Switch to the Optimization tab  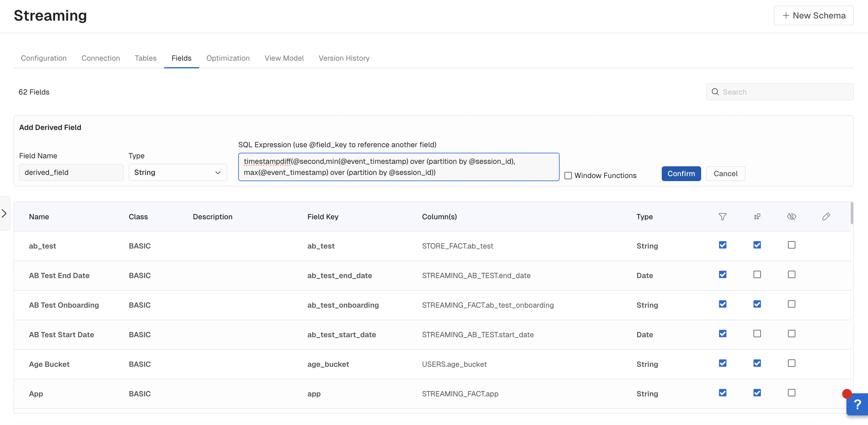tap(228, 58)
